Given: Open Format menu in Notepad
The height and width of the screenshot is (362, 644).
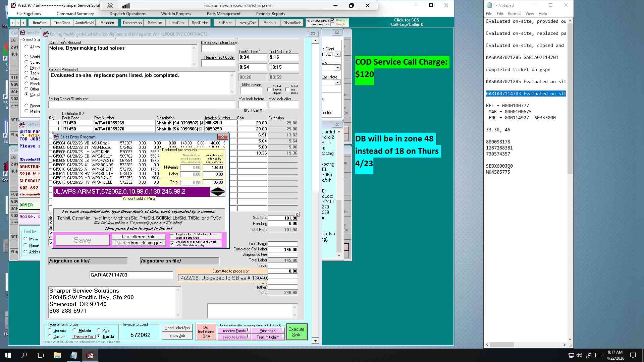Looking at the screenshot, I should pos(514,14).
